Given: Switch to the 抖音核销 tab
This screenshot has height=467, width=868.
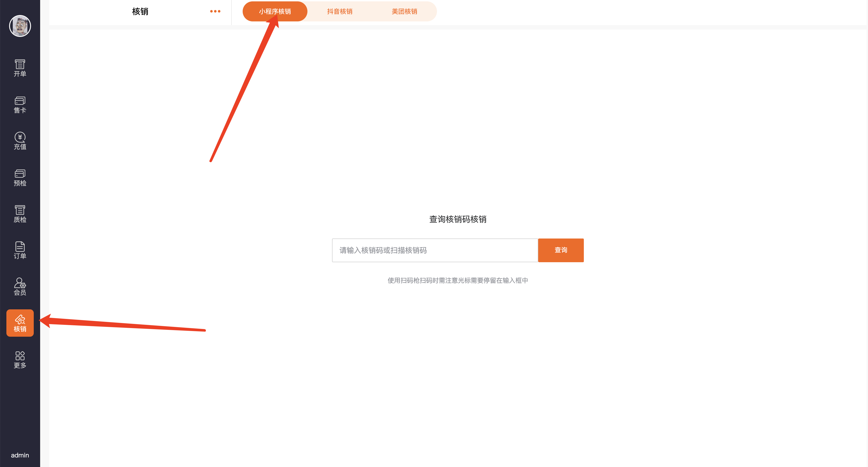Looking at the screenshot, I should (340, 11).
